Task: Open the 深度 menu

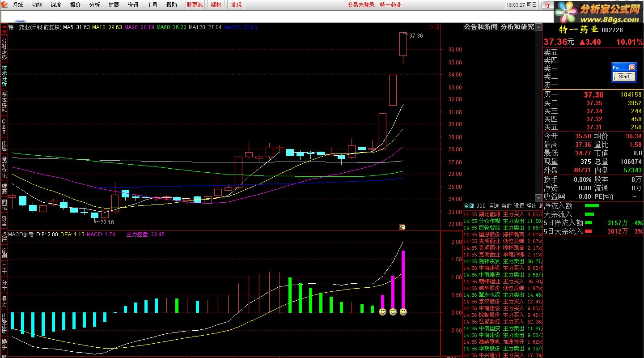Action: click(x=56, y=5)
